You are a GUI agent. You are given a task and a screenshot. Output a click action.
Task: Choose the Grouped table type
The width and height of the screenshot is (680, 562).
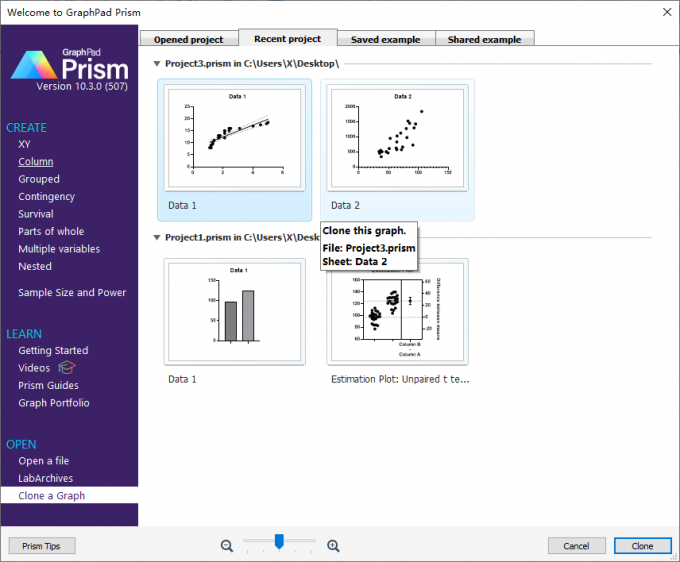point(39,179)
